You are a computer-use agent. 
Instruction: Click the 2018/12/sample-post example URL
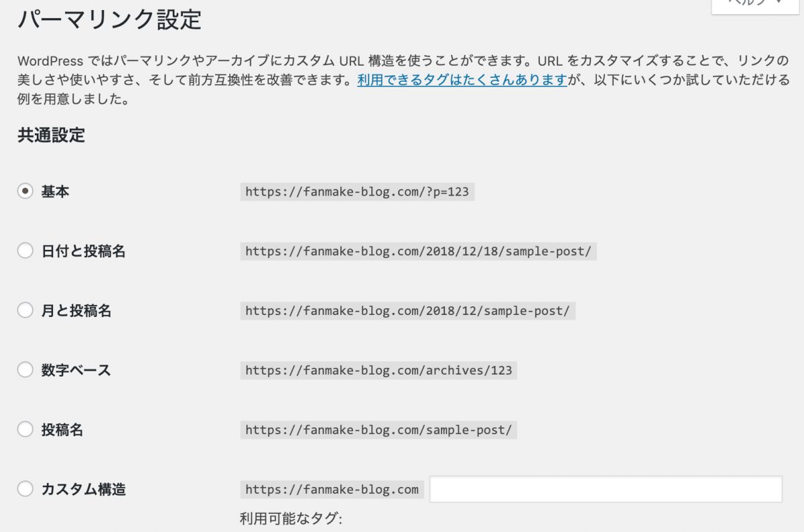pyautogui.click(x=407, y=311)
